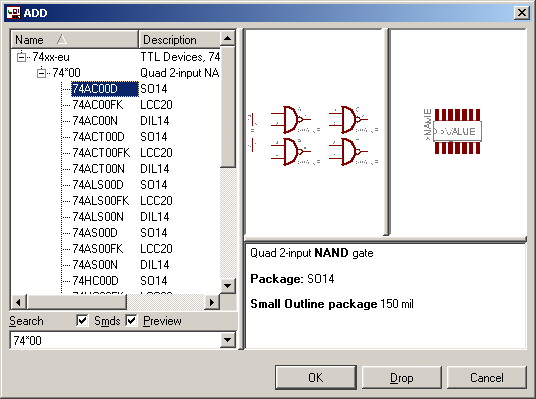Select the 74ACT00FK device entry
Viewport: 536px width, 399px height.
(x=101, y=153)
